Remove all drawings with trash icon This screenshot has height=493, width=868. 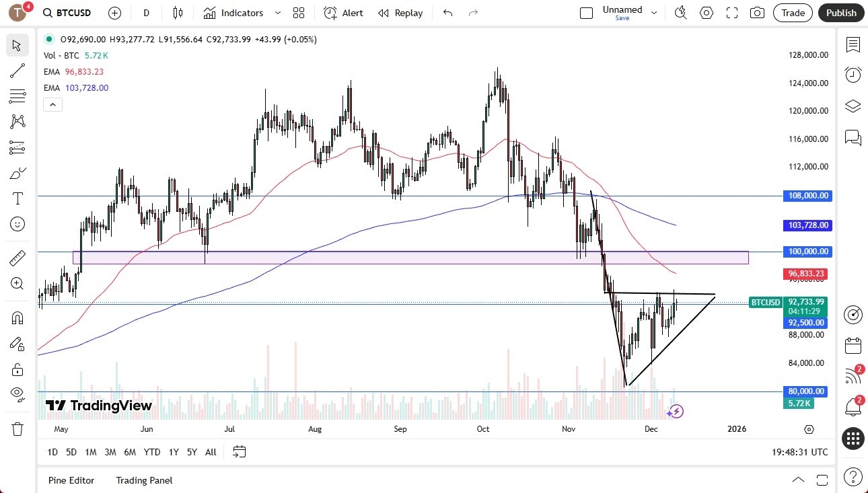(x=17, y=418)
